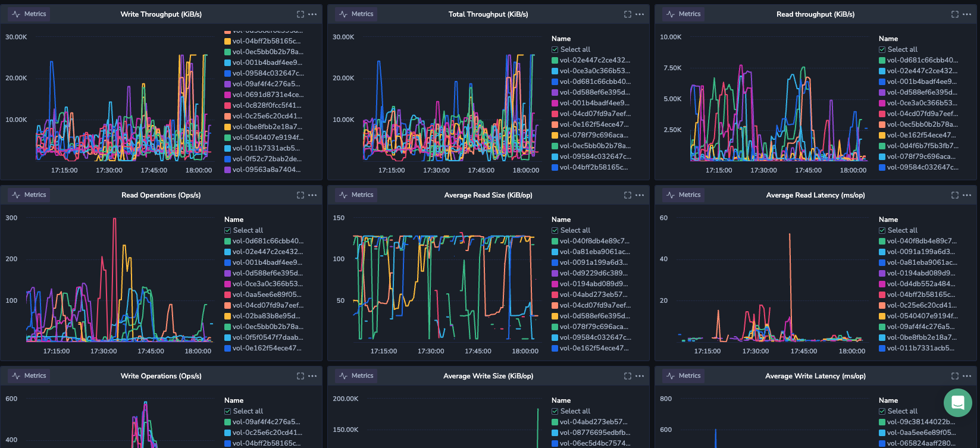Open more options for Write Operations panel
980x448 pixels.
(x=312, y=376)
